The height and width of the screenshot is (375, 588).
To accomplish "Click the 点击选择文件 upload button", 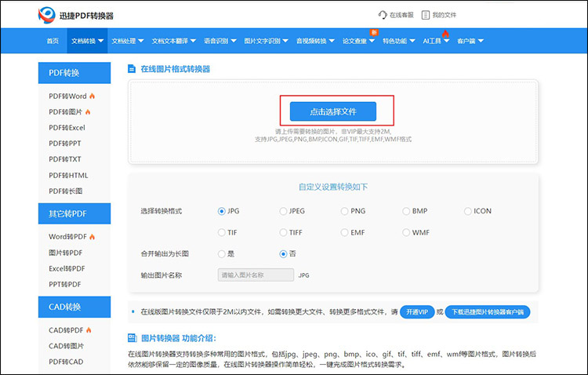I will tap(333, 111).
